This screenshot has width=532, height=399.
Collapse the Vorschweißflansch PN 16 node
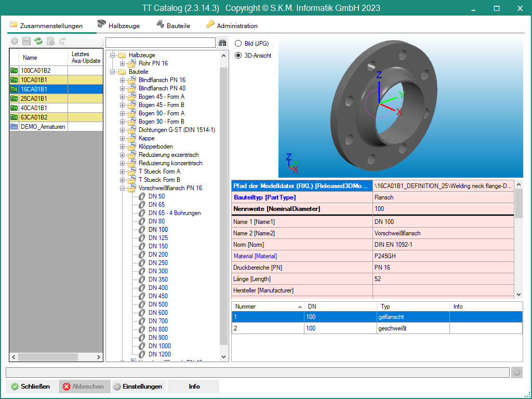click(123, 188)
